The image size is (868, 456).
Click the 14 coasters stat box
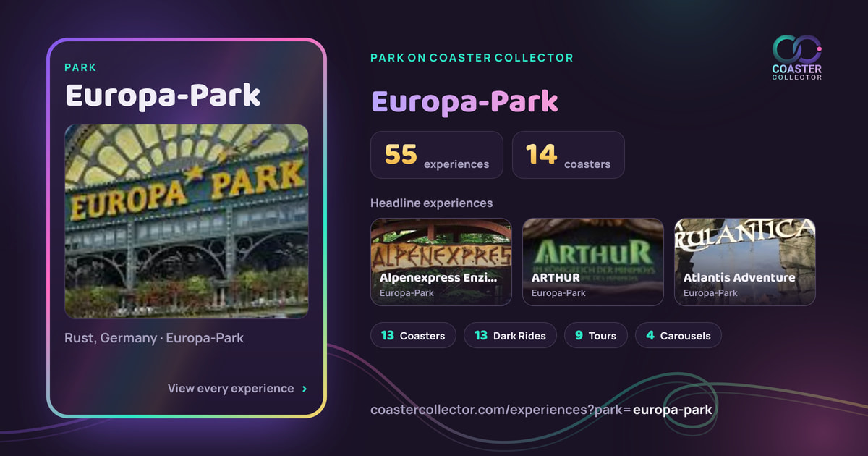point(569,155)
